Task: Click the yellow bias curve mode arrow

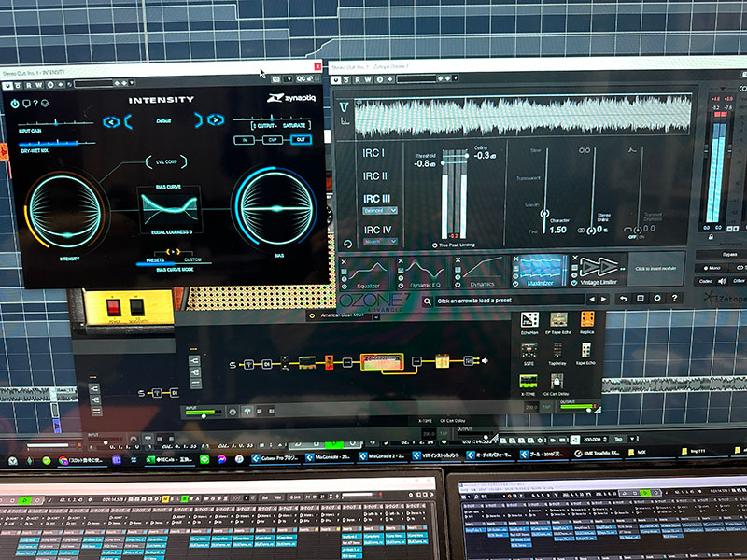Action: coord(173,251)
